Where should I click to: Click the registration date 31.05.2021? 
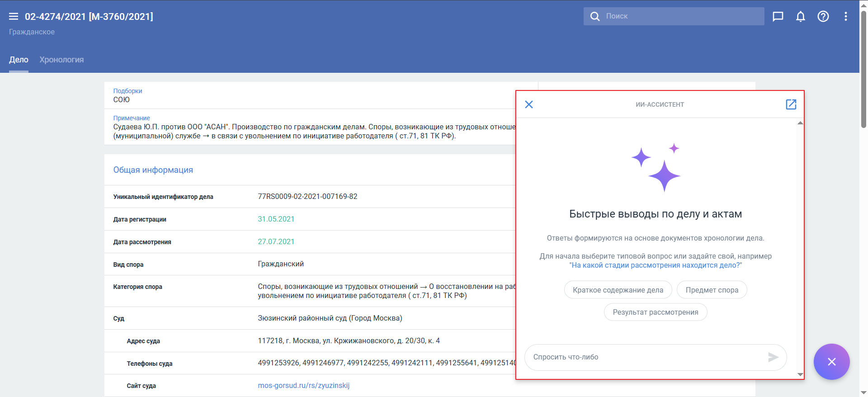(x=276, y=219)
